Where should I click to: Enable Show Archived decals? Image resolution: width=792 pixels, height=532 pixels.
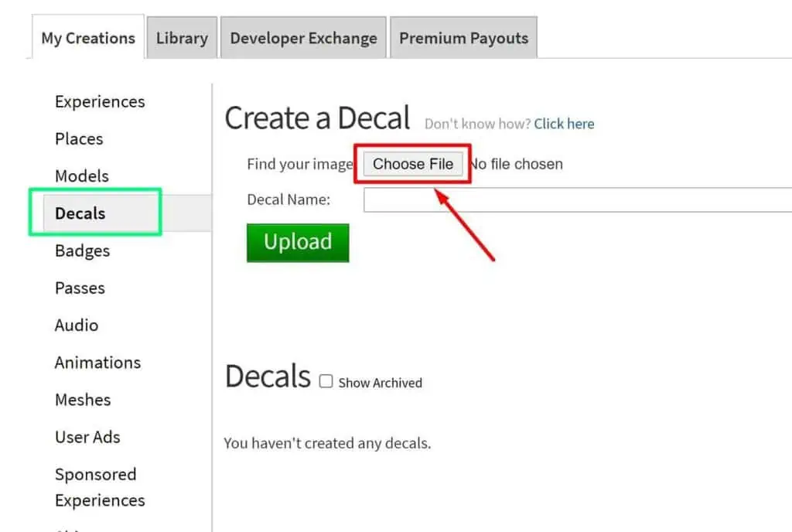coord(326,380)
